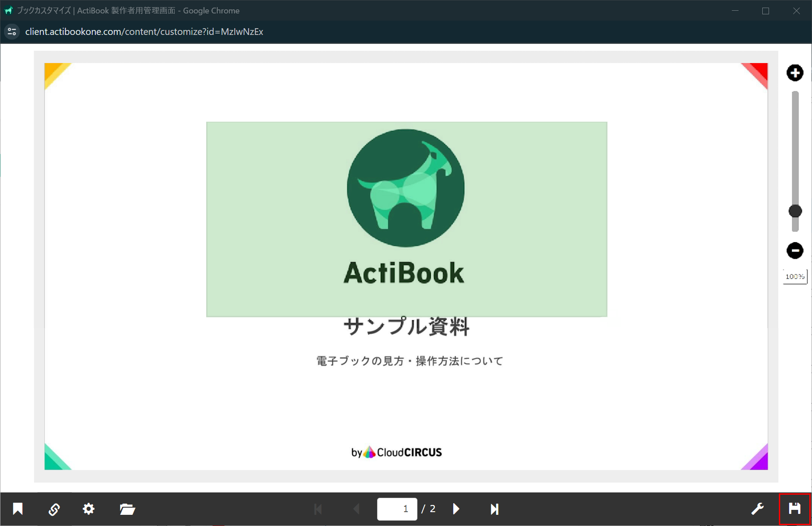Screen dimensions: 812x526
Task: Click the 電子ブックの見方・操作方法について subtitle
Action: 410,361
